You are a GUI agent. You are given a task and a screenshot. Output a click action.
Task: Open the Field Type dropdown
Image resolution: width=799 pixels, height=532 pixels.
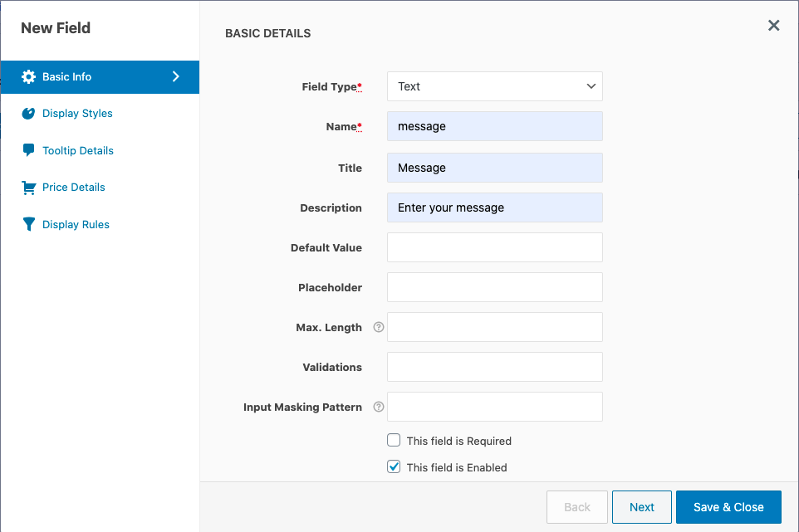495,86
